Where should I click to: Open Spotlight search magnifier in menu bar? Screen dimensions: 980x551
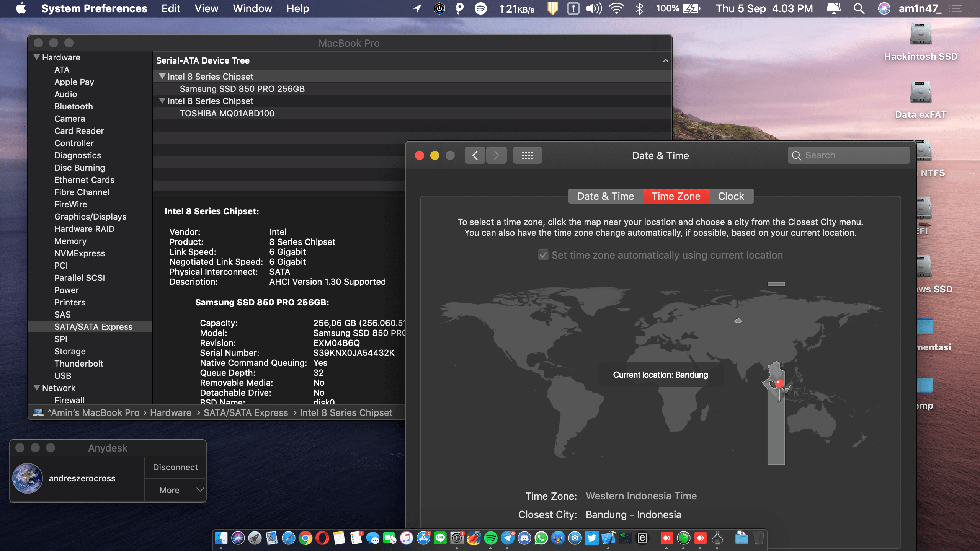pyautogui.click(x=859, y=8)
